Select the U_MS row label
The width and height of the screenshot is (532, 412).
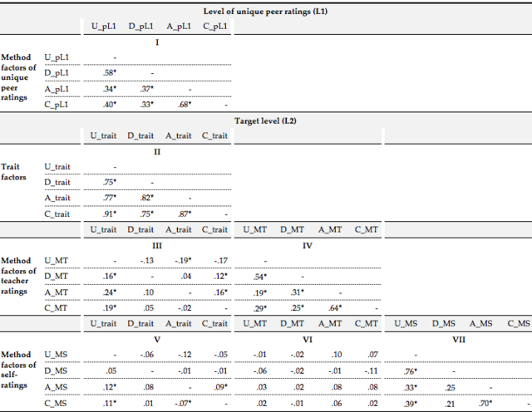(56, 355)
